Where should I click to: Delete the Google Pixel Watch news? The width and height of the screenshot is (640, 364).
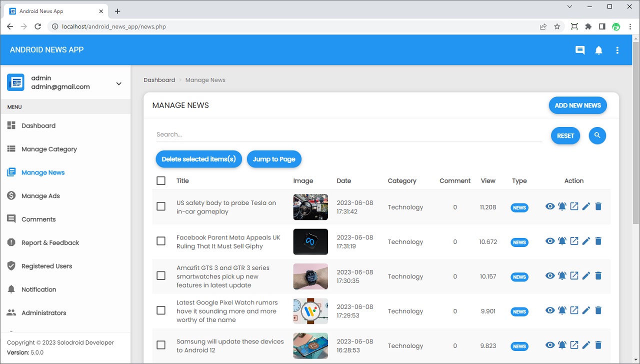click(598, 310)
